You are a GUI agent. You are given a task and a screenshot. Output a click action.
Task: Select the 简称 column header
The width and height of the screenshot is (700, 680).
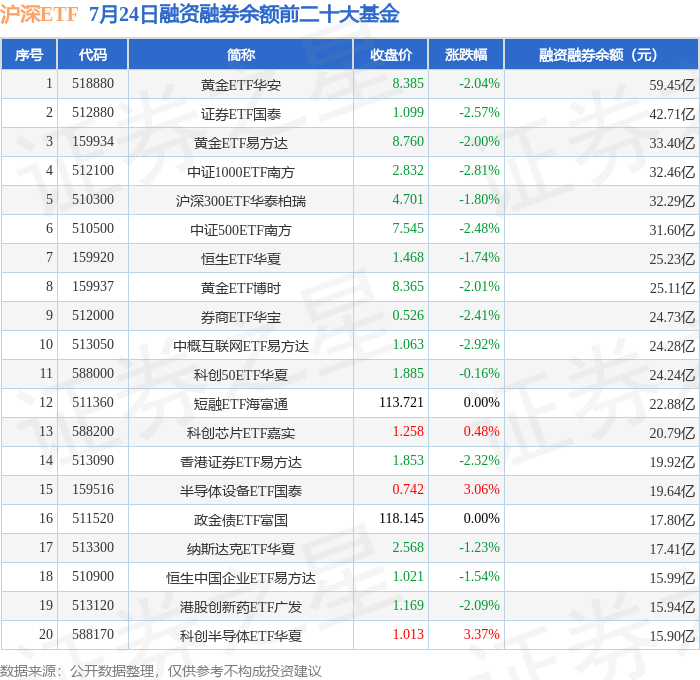point(241,54)
